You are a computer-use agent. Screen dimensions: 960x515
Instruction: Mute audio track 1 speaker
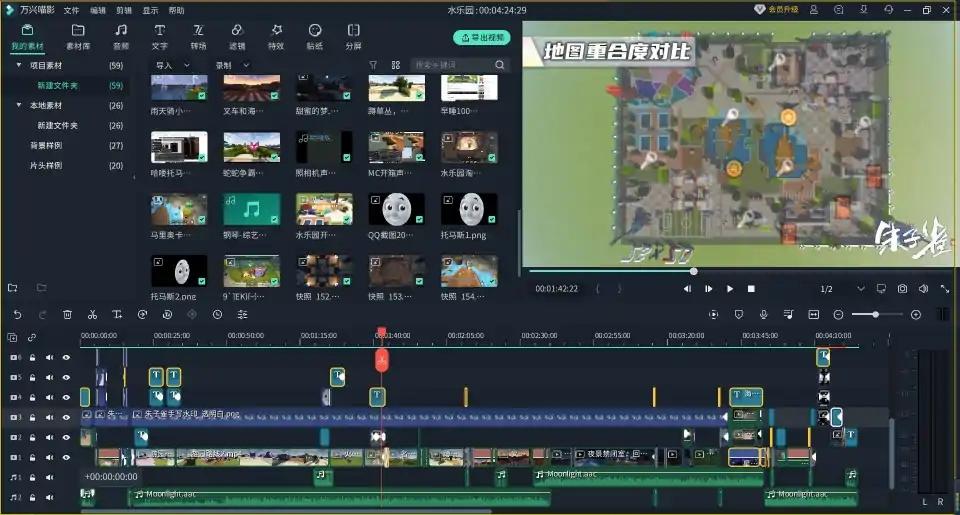click(x=50, y=477)
